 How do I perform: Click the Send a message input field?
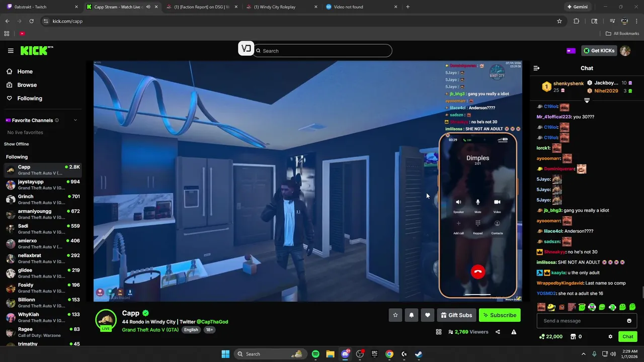(x=582, y=321)
